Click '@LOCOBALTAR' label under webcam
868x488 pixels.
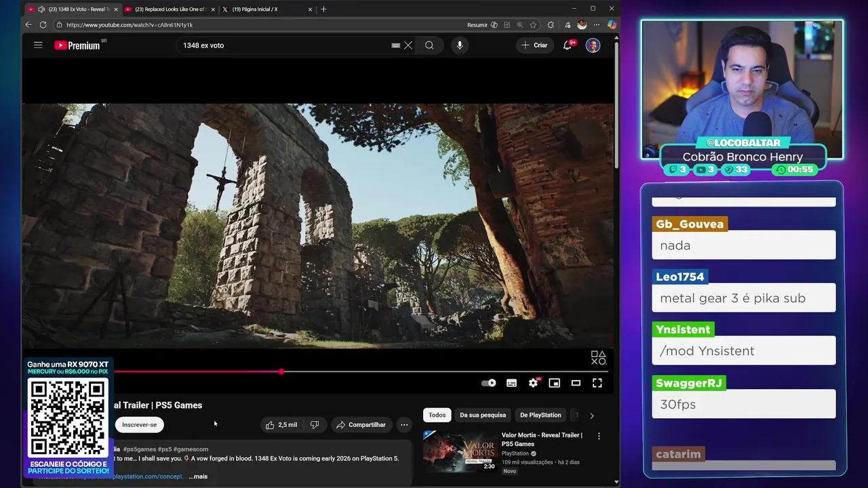click(743, 143)
